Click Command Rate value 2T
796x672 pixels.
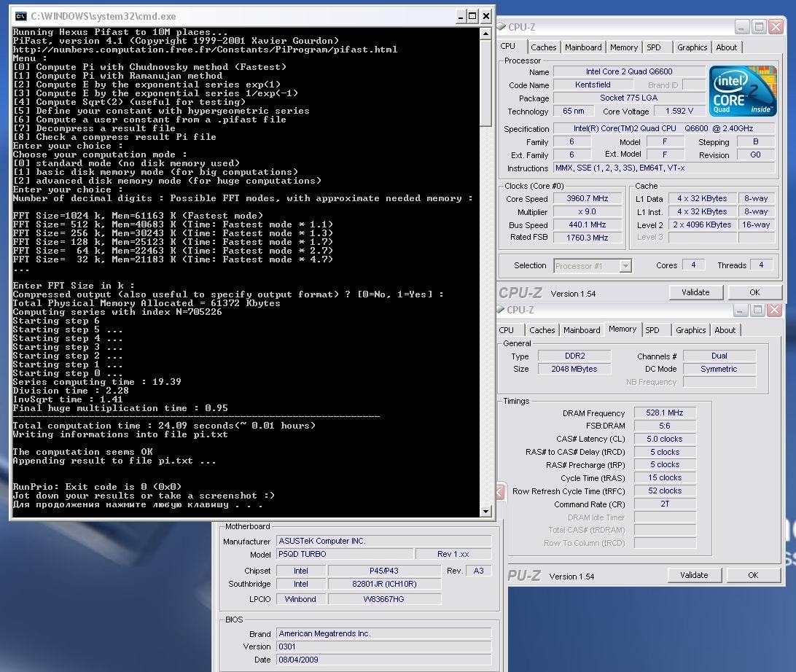[665, 504]
